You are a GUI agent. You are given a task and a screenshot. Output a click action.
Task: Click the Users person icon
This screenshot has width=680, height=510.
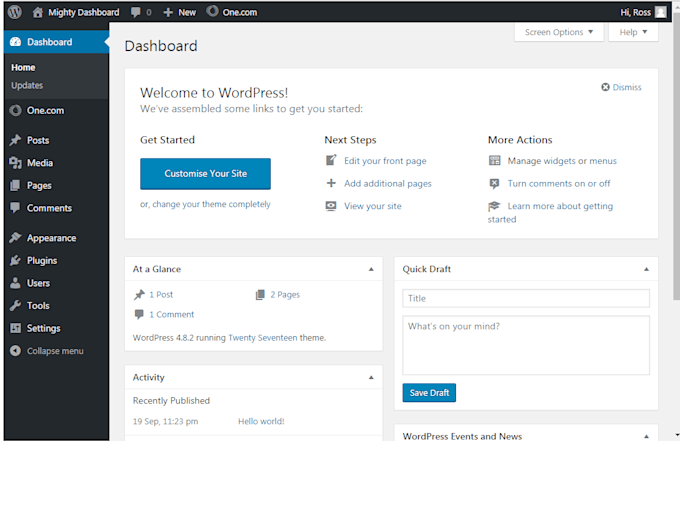tap(15, 283)
